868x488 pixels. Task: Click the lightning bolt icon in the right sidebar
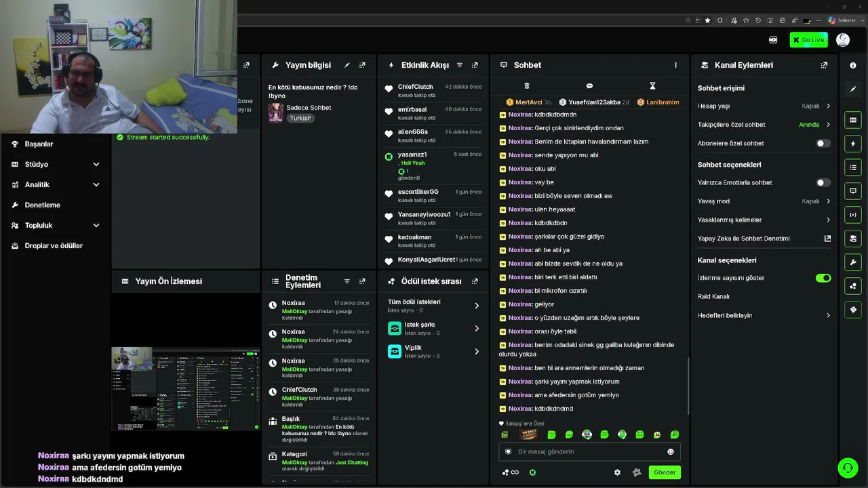tap(853, 144)
